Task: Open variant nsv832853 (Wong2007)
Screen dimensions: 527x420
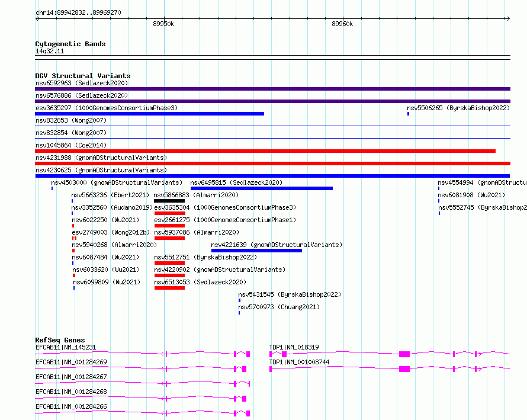Action: click(71, 120)
